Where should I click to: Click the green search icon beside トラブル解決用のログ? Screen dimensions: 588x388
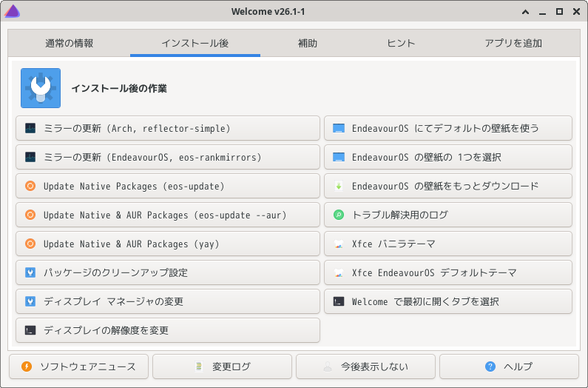point(339,215)
